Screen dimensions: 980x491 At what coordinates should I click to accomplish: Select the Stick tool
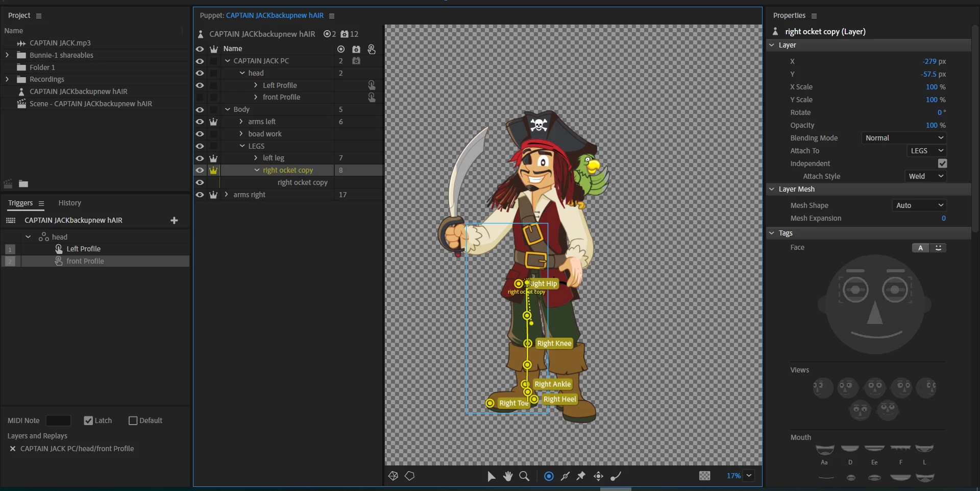click(565, 476)
